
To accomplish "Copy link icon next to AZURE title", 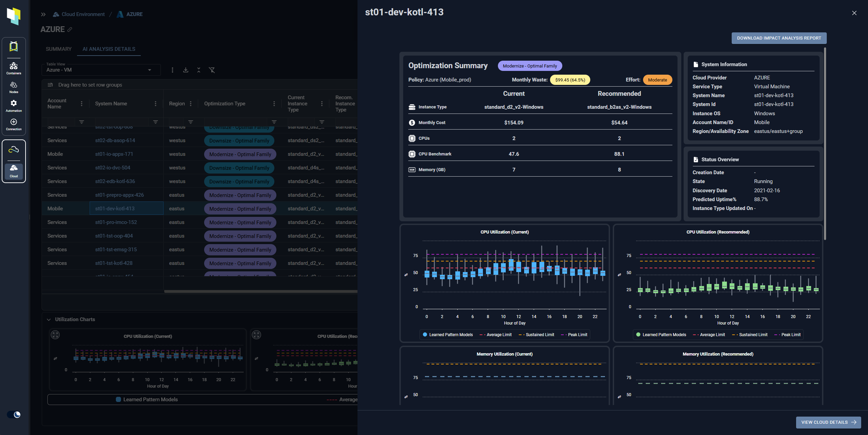I will 70,29.
